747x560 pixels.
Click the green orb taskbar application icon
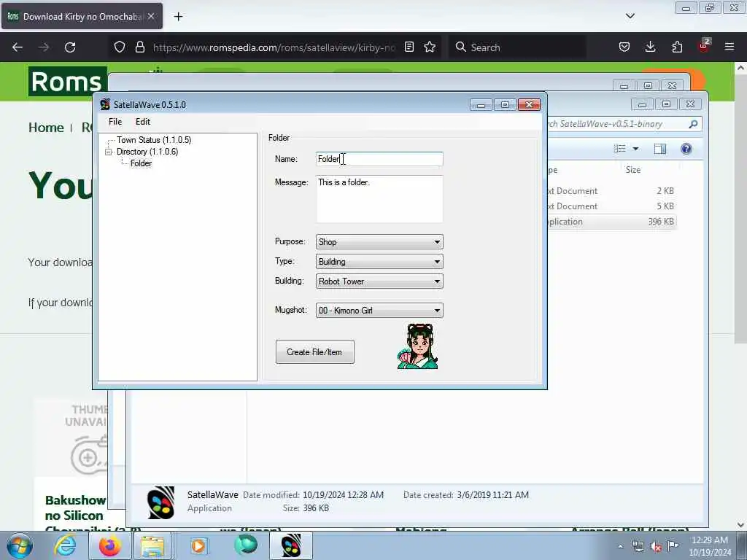coord(246,545)
